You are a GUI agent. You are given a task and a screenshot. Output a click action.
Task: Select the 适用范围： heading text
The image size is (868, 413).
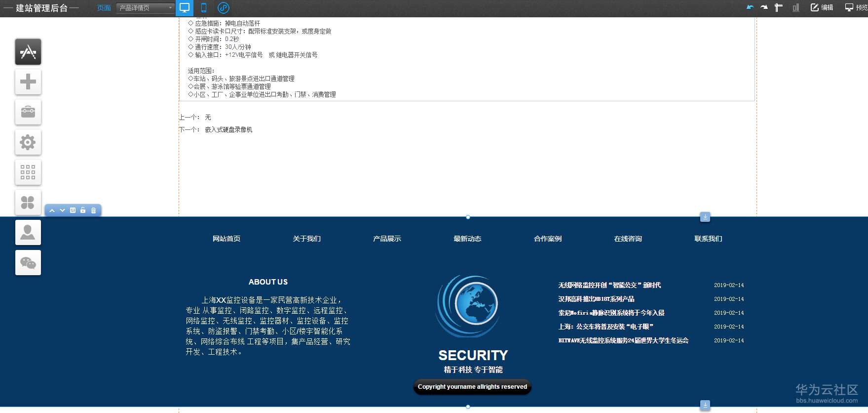tap(201, 71)
